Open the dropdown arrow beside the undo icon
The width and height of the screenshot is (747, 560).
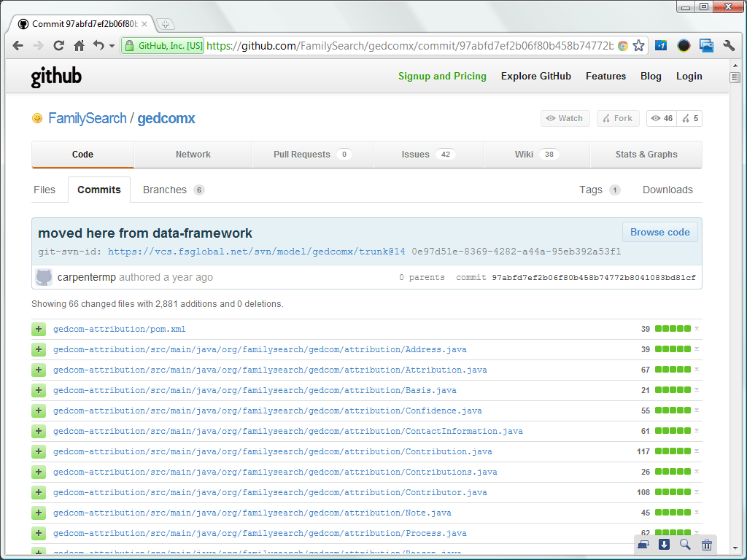(x=112, y=46)
